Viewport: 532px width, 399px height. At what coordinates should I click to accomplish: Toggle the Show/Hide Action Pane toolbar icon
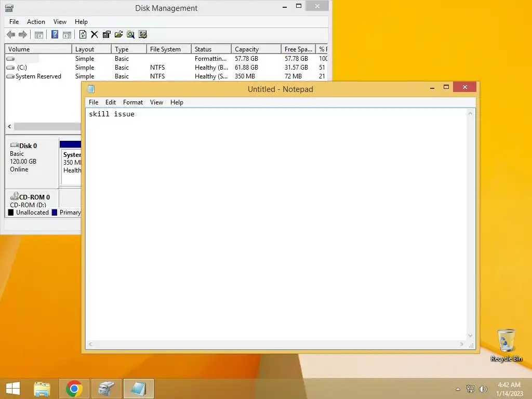pos(67,35)
